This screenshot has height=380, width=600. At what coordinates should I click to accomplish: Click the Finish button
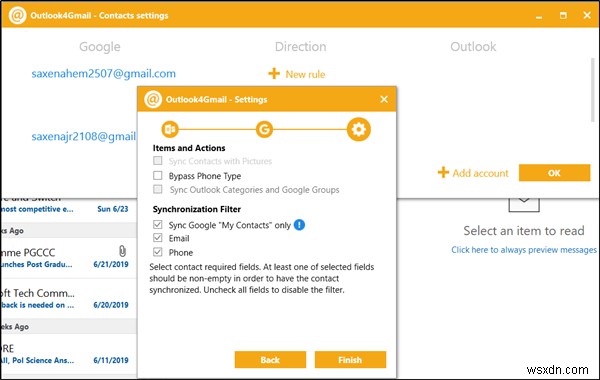coord(350,360)
